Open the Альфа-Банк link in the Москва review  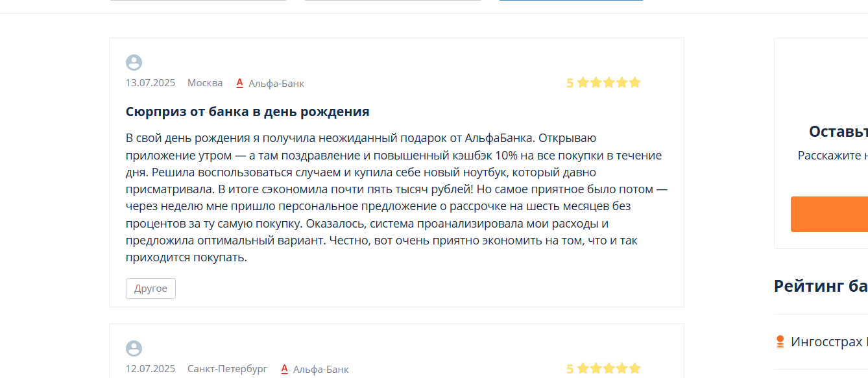(276, 83)
